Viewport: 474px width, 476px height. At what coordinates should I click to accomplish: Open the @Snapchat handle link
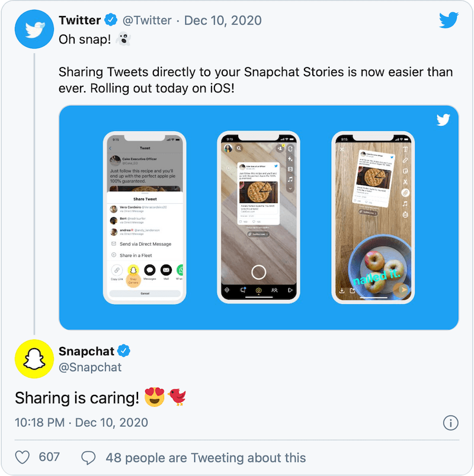coord(90,367)
